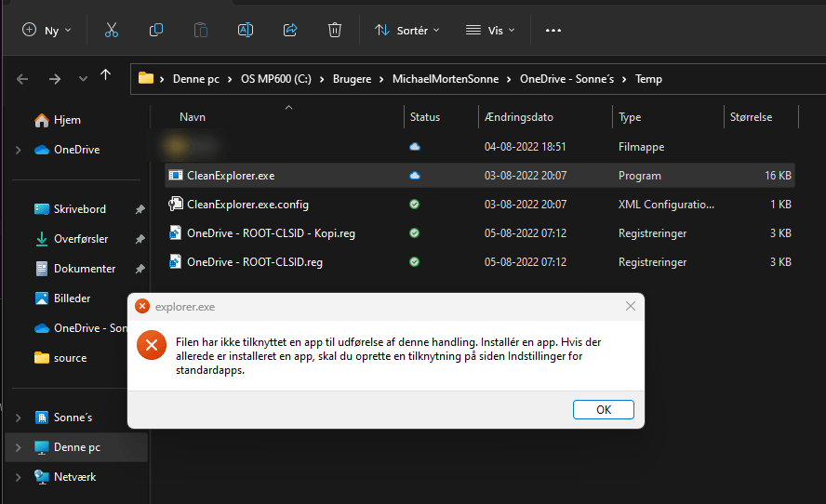Open recent locations chevron dropdown
Viewport: 826px width, 504px height.
[83, 79]
